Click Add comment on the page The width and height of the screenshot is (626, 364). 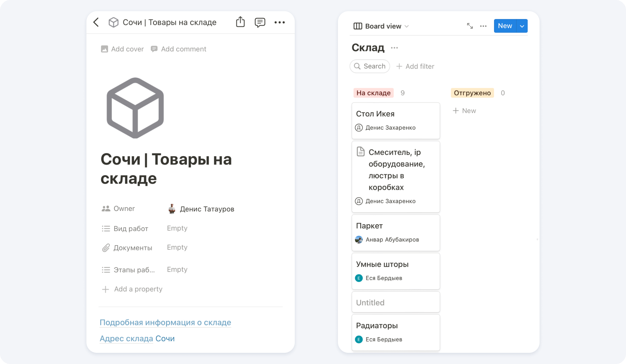(x=178, y=49)
